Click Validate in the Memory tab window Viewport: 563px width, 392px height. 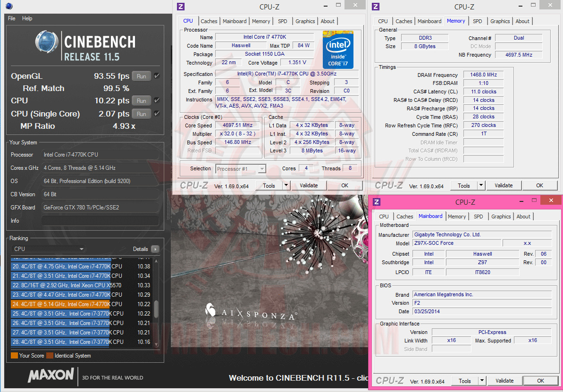pyautogui.click(x=504, y=185)
